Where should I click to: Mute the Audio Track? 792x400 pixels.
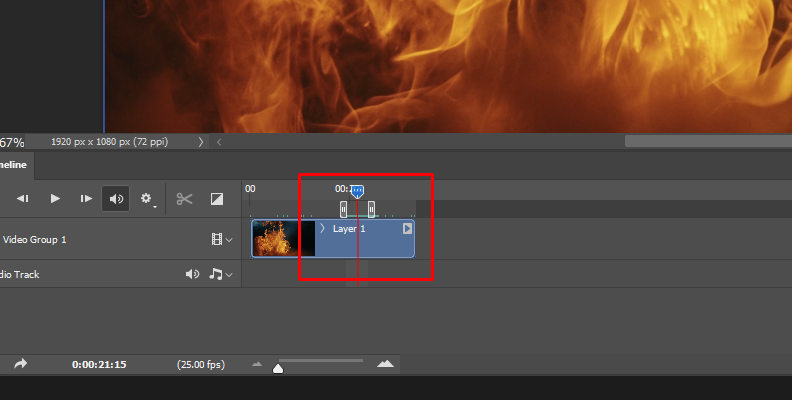point(192,274)
